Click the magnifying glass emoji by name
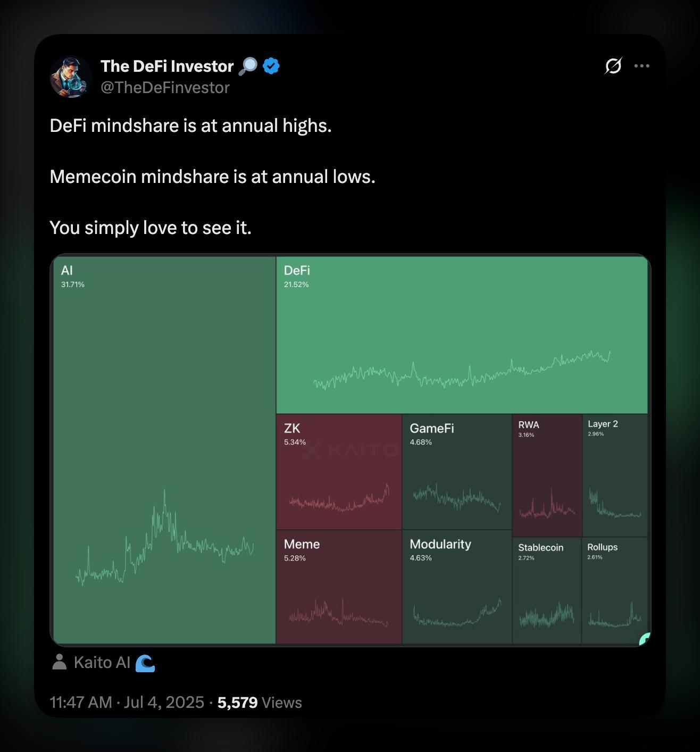The image size is (700, 752). (248, 66)
